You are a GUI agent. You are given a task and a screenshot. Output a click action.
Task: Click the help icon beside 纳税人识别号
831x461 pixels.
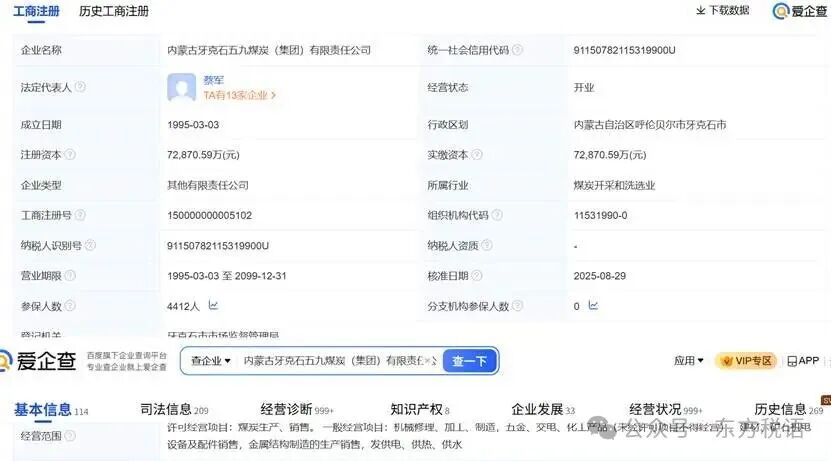tap(90, 245)
